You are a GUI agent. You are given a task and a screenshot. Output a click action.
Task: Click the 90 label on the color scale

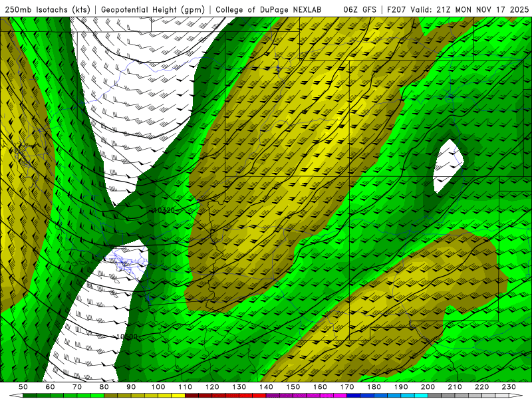pos(131,387)
